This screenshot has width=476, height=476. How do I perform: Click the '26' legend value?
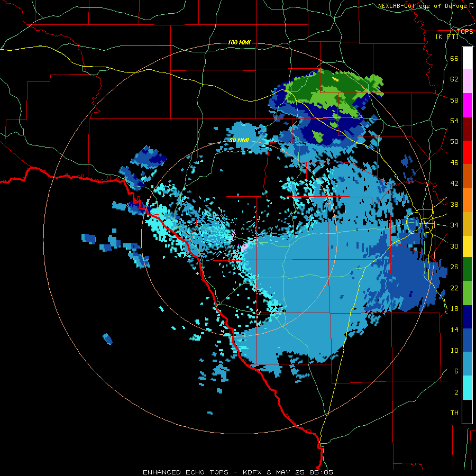pyautogui.click(x=454, y=267)
